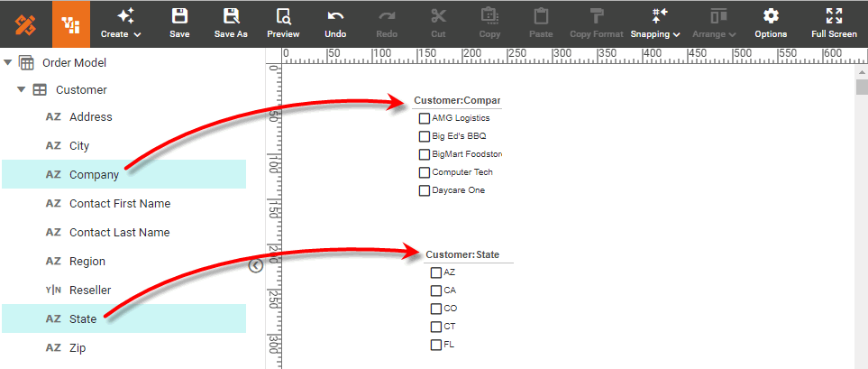Tick the Big Ed's BBQ checkbox
Viewport: 868px width, 369px height.
click(x=425, y=136)
